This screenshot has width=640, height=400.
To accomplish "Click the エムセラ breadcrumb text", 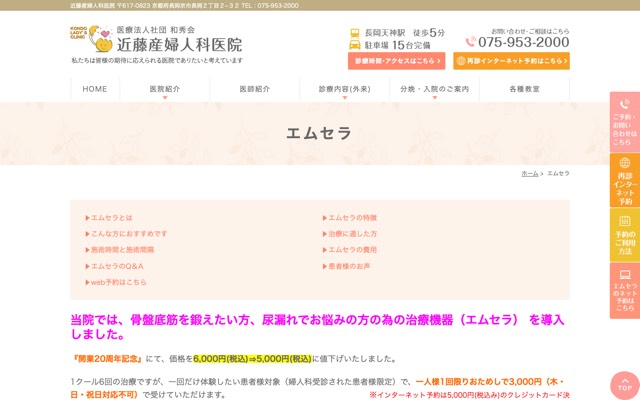I will click(x=558, y=173).
